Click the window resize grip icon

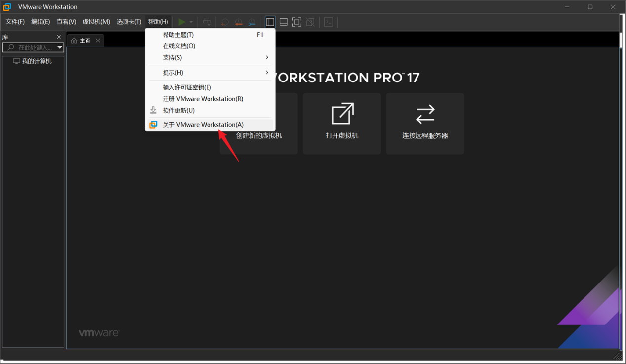coord(618,356)
